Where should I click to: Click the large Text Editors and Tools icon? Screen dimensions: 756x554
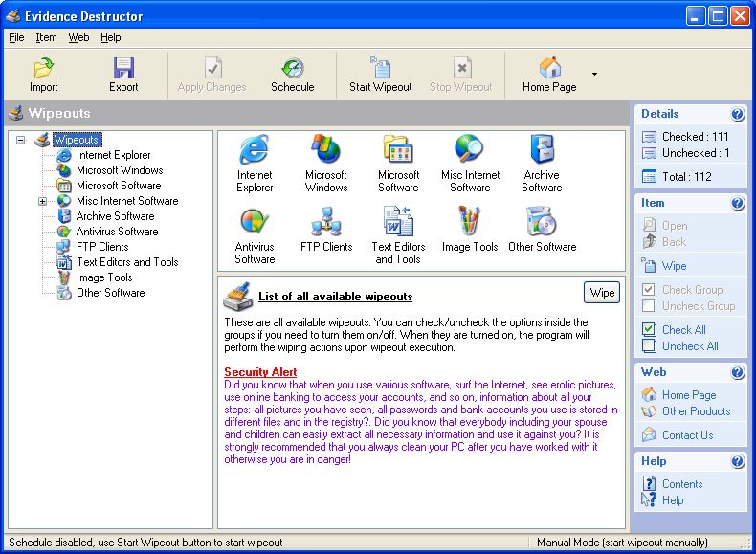click(x=398, y=221)
